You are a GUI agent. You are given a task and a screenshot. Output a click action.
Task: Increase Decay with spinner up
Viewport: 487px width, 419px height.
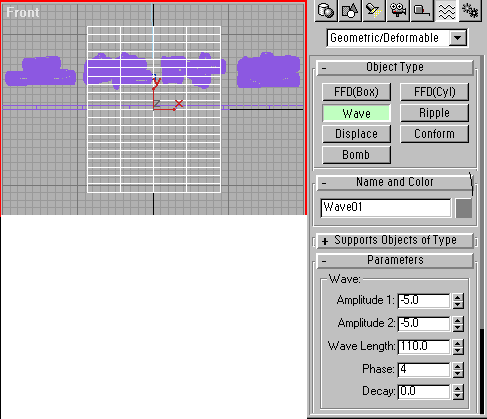[458, 388]
